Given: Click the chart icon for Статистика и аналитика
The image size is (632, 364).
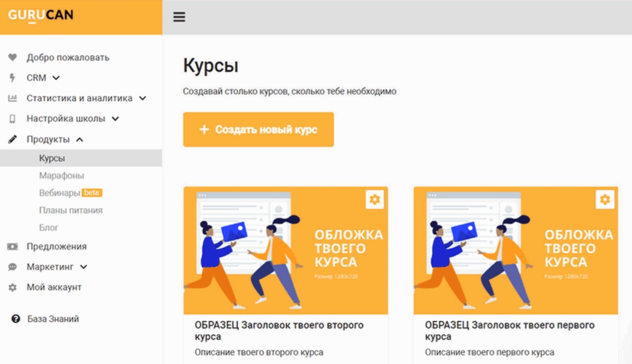Looking at the screenshot, I should tap(13, 98).
